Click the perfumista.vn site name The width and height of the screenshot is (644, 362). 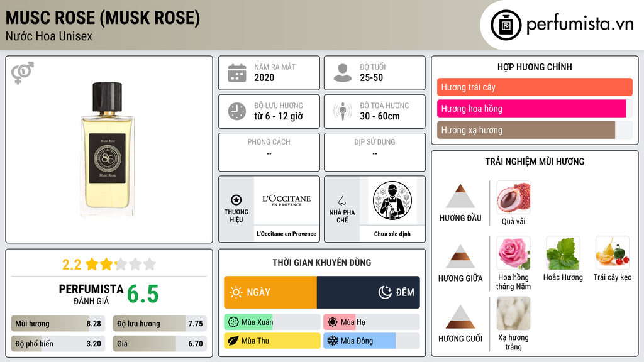tap(580, 24)
